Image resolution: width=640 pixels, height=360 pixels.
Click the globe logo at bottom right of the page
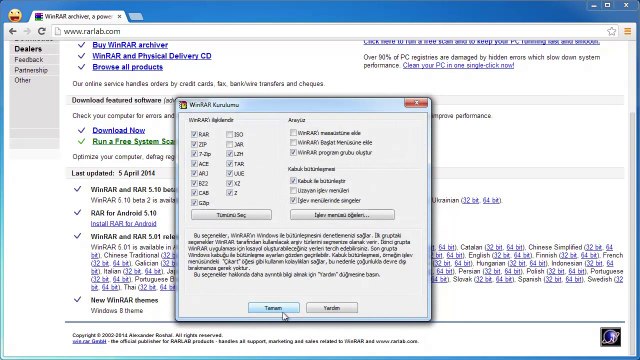click(610, 337)
